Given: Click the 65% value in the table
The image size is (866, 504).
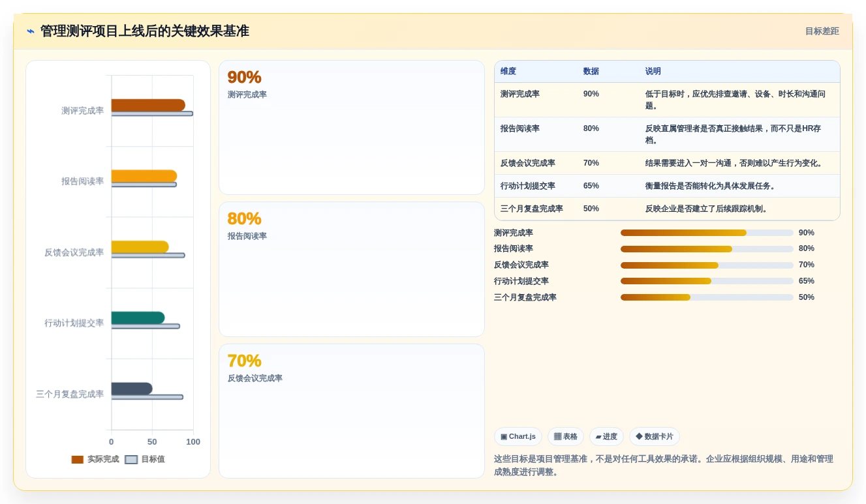Looking at the screenshot, I should click(591, 186).
